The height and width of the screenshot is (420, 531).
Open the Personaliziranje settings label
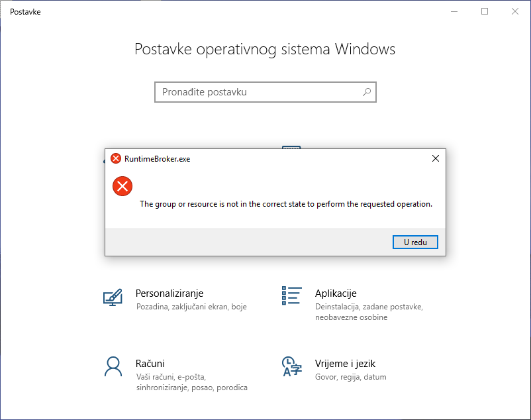coord(169,293)
